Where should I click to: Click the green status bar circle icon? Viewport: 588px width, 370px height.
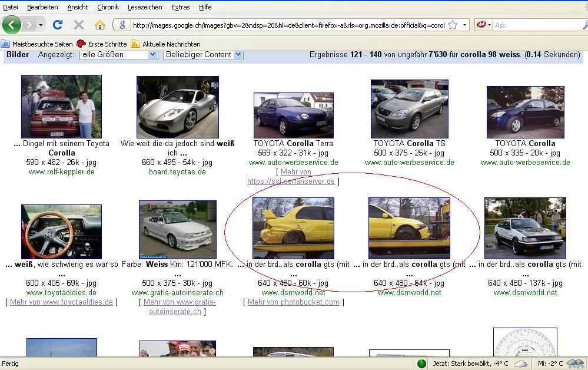(421, 364)
